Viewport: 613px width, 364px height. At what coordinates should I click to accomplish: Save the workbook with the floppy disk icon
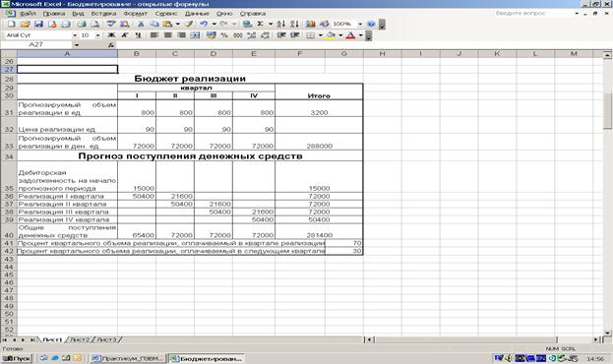click(x=38, y=25)
